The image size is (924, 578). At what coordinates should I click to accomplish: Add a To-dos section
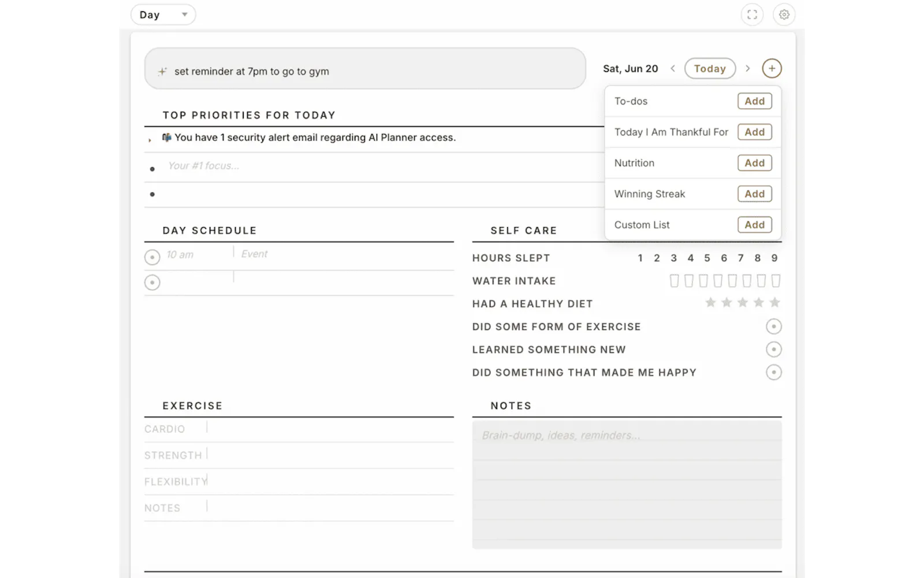[754, 101]
